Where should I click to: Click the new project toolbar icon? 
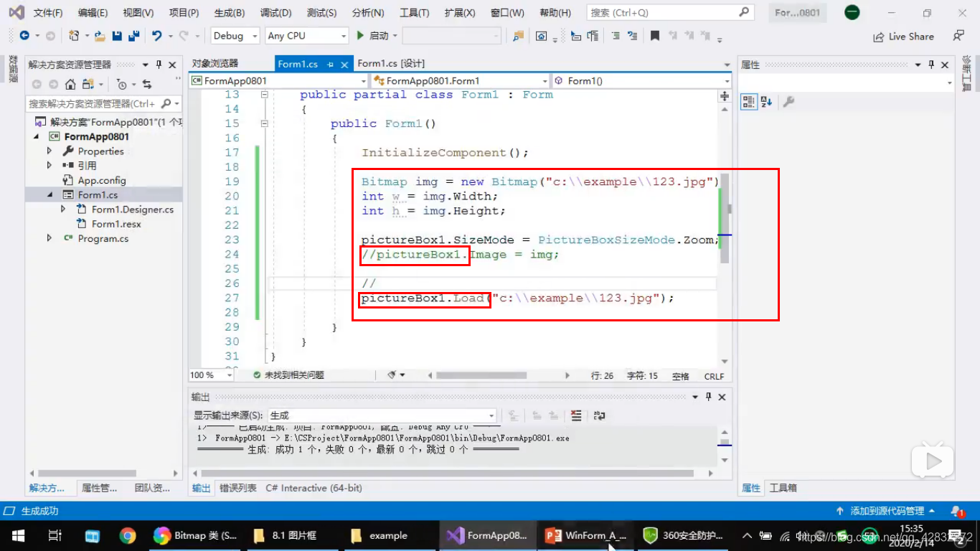pos(73,36)
